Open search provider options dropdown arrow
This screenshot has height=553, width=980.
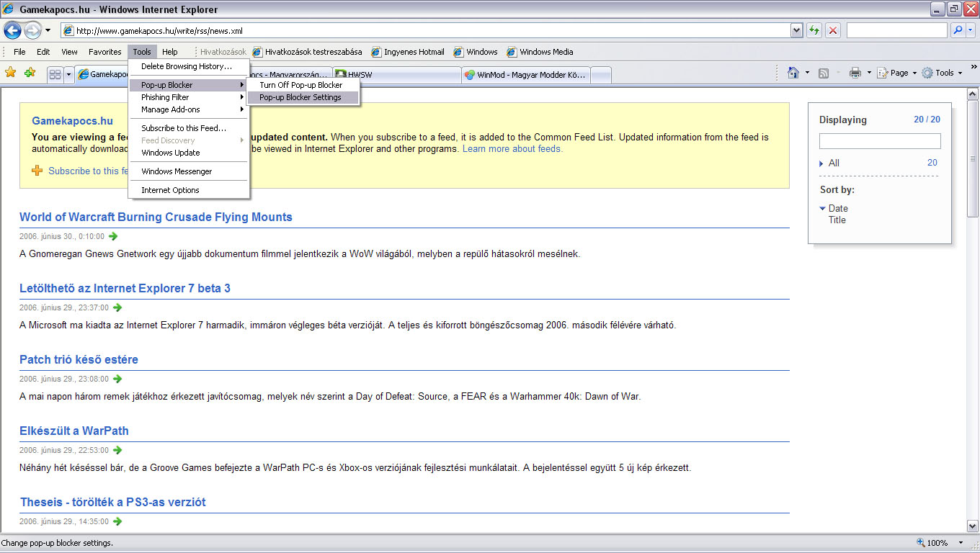[971, 30]
